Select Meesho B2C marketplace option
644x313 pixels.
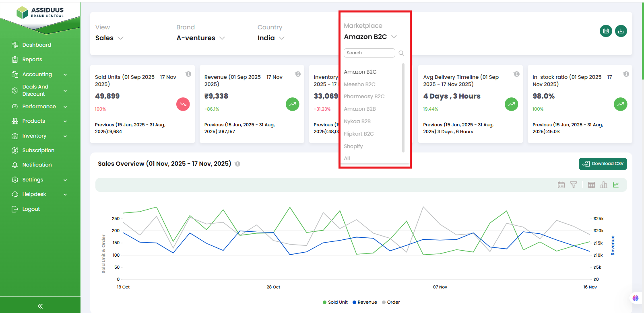(359, 84)
